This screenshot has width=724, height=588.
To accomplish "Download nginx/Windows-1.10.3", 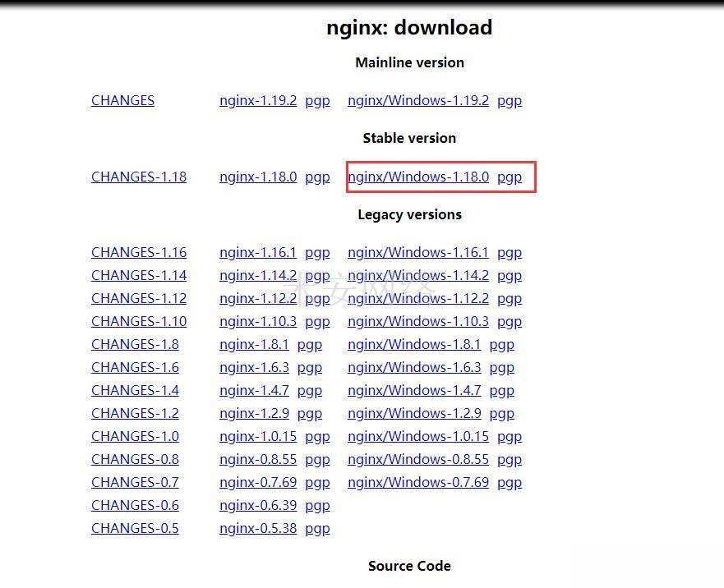I will point(418,321).
